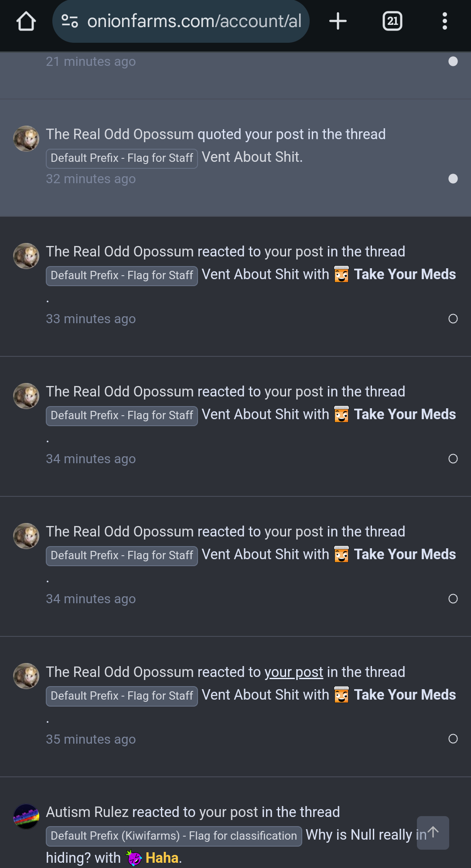
Task: Open a new tab with plus icon
Action: (338, 21)
